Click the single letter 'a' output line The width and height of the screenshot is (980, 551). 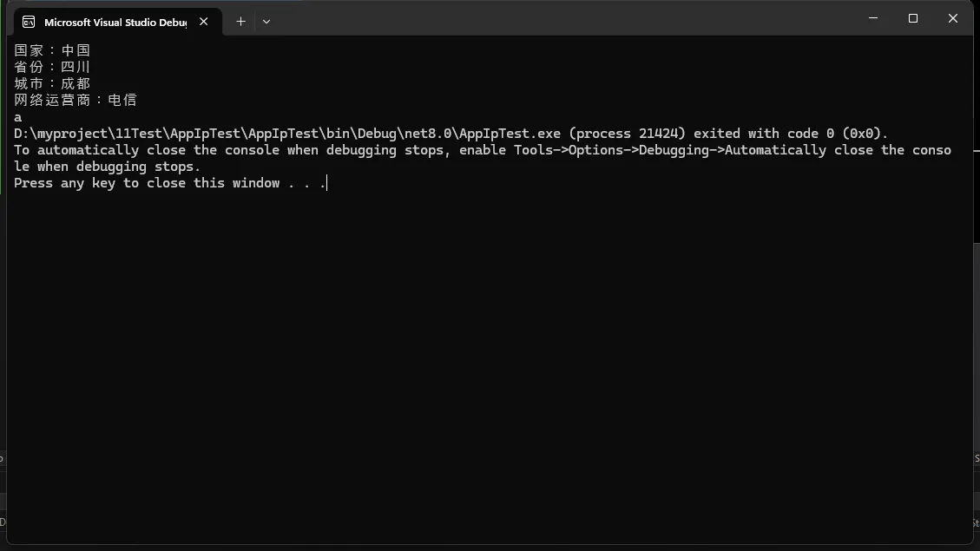(18, 117)
